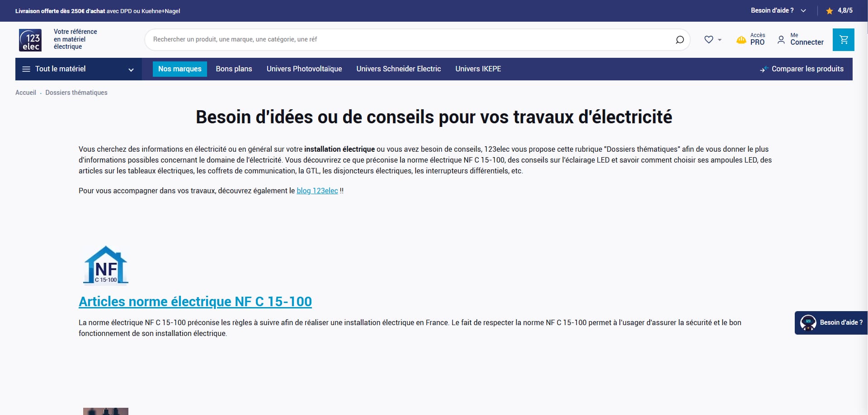Click the search magnifier icon
The width and height of the screenshot is (868, 415).
click(679, 40)
